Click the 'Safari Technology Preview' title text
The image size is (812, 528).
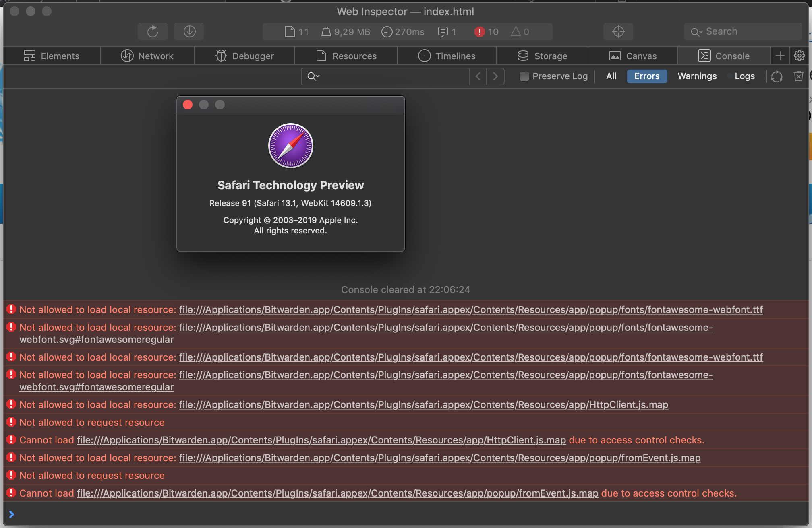pos(290,185)
